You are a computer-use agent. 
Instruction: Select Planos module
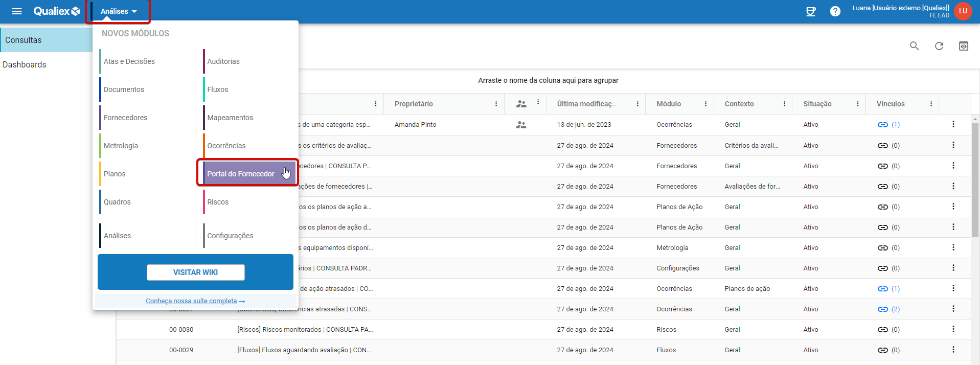coord(146,174)
